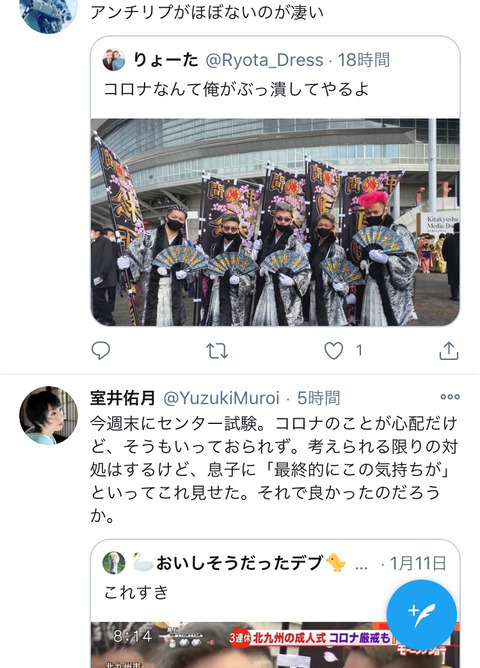The height and width of the screenshot is (668, 480).
Task: Tap the 18時間 timestamp
Action: (x=364, y=60)
